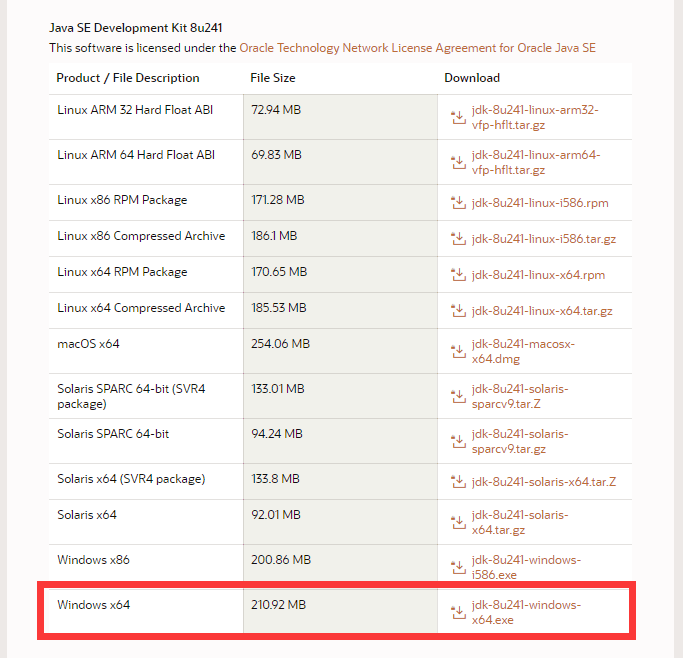The height and width of the screenshot is (658, 683).
Task: Click file size '69.83 MB'
Action: 276,155
